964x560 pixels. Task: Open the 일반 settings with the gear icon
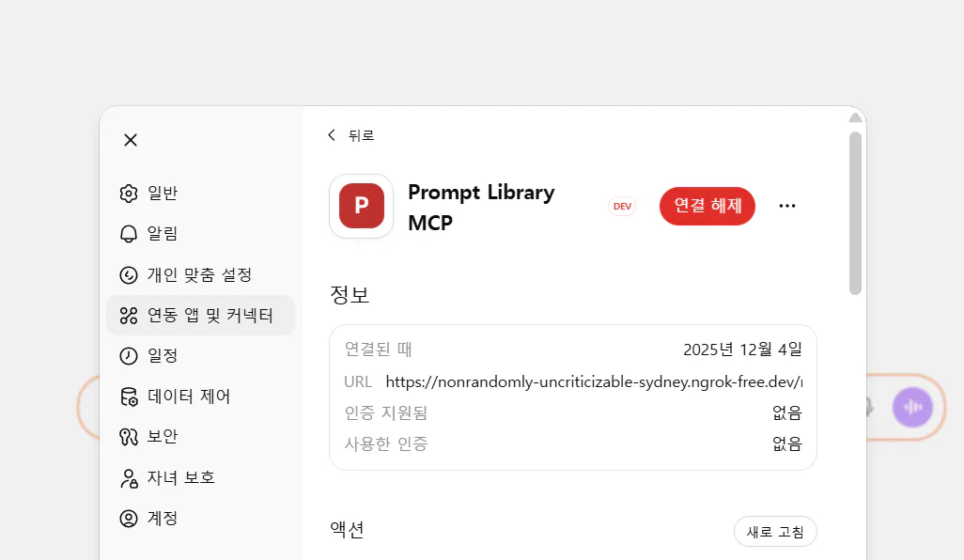click(128, 193)
